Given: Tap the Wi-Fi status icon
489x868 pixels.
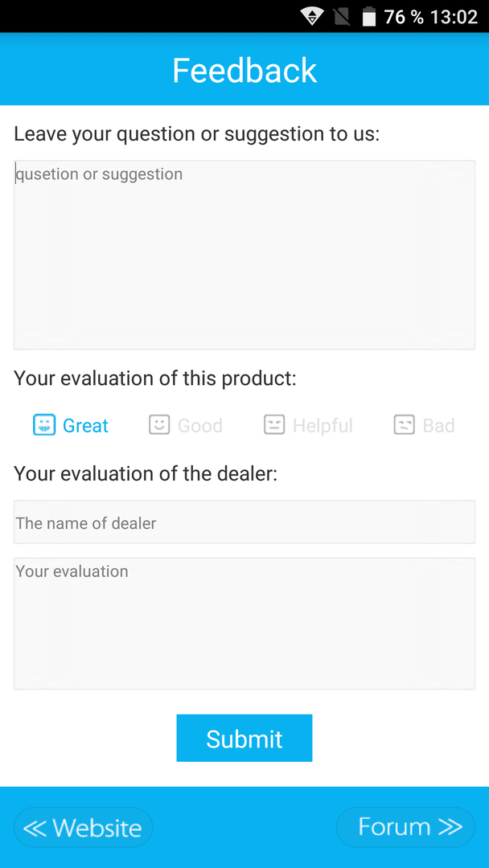Looking at the screenshot, I should (x=313, y=17).
